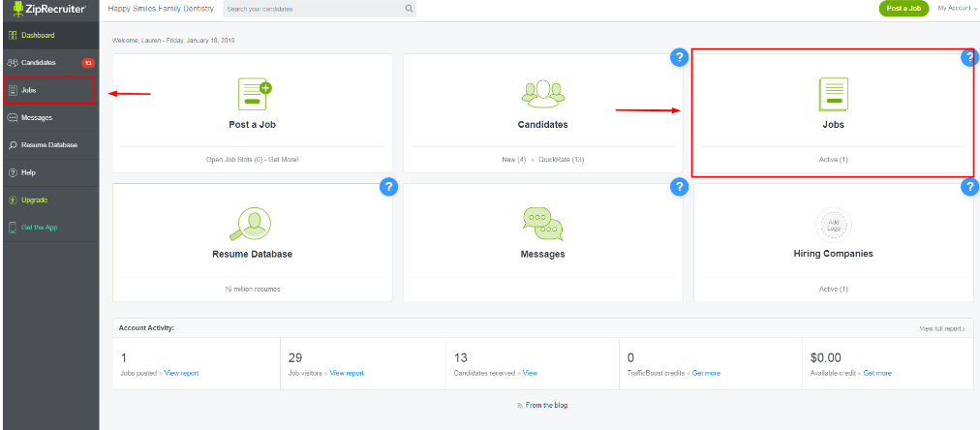Click the search magnifier icon in top bar
The height and width of the screenshot is (430, 980).
[409, 9]
